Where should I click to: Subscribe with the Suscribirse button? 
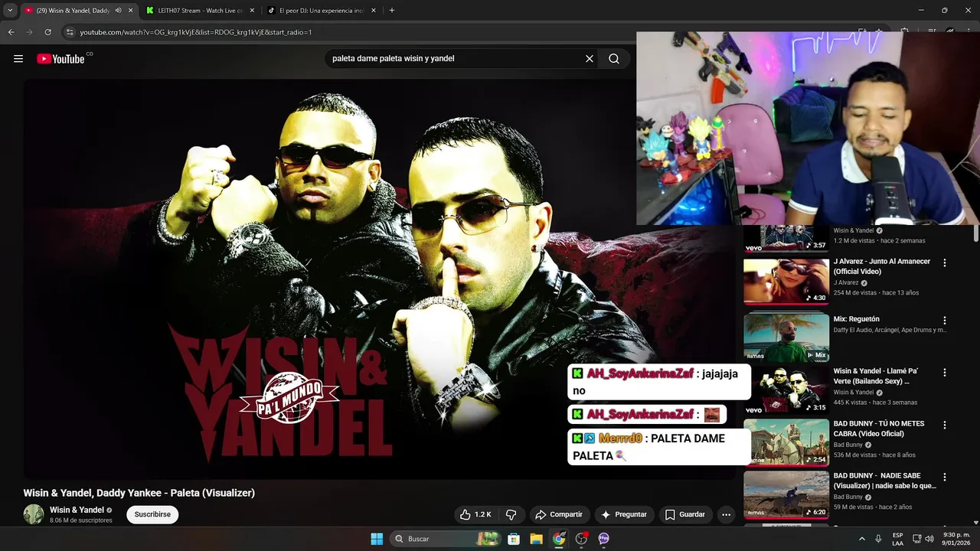pyautogui.click(x=152, y=514)
